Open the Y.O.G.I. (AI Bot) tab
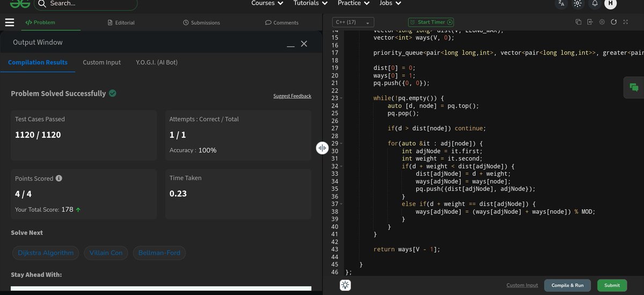 click(157, 62)
